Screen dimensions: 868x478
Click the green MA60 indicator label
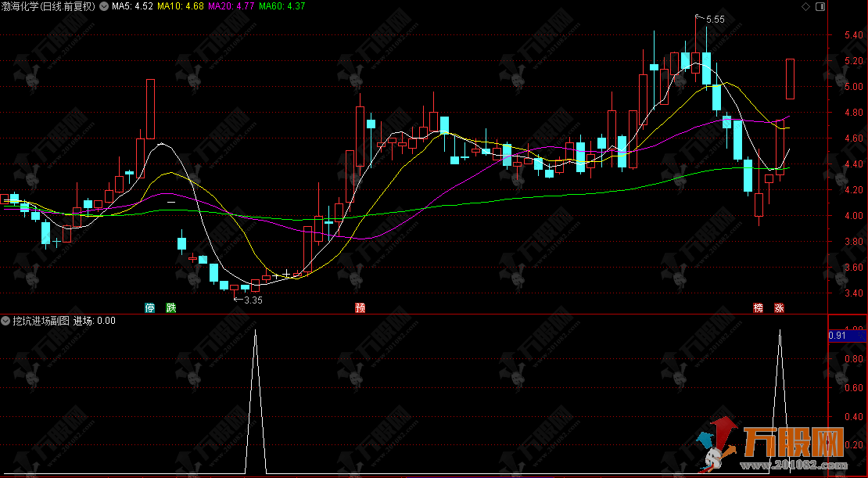282,6
